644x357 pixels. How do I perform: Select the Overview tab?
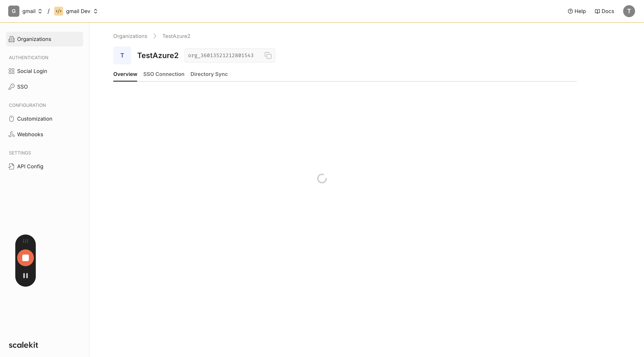[x=125, y=74]
